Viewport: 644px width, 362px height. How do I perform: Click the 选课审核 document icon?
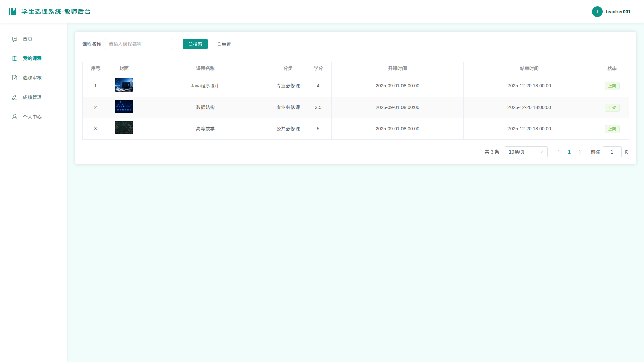[15, 78]
